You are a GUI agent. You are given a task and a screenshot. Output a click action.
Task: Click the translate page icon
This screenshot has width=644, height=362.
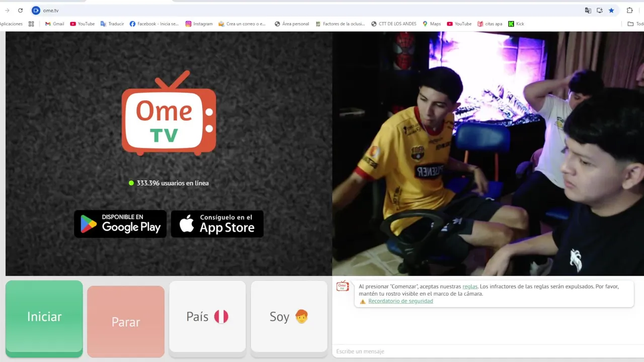click(588, 10)
